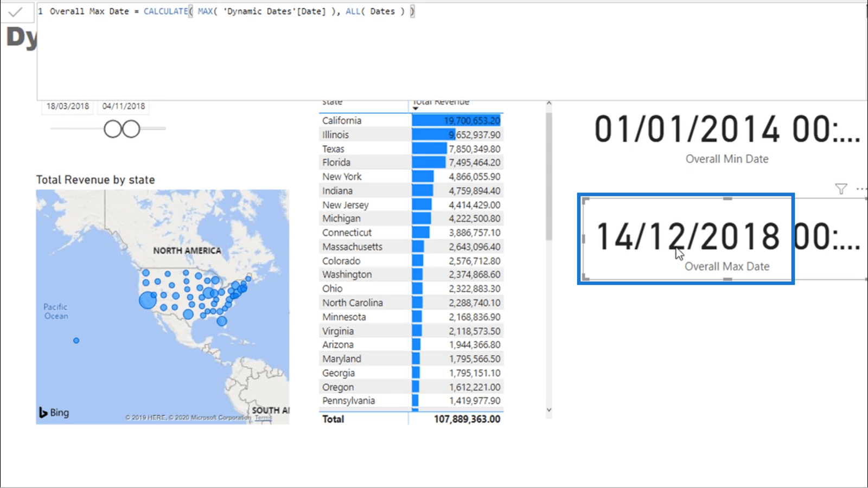Click the start date field 18/03/2018
Viewport: 868px width, 488px height.
click(x=68, y=106)
